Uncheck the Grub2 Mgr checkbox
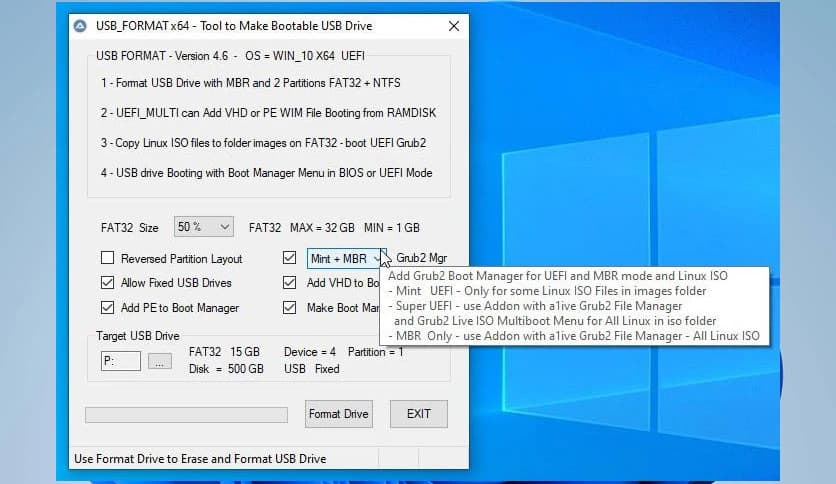This screenshot has height=484, width=836. 290,258
